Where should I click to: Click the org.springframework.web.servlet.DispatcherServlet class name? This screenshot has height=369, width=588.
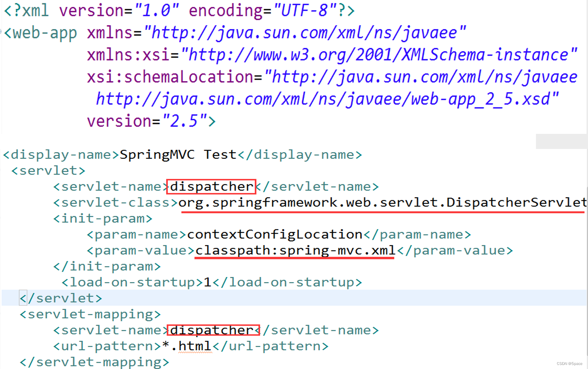pos(383,202)
